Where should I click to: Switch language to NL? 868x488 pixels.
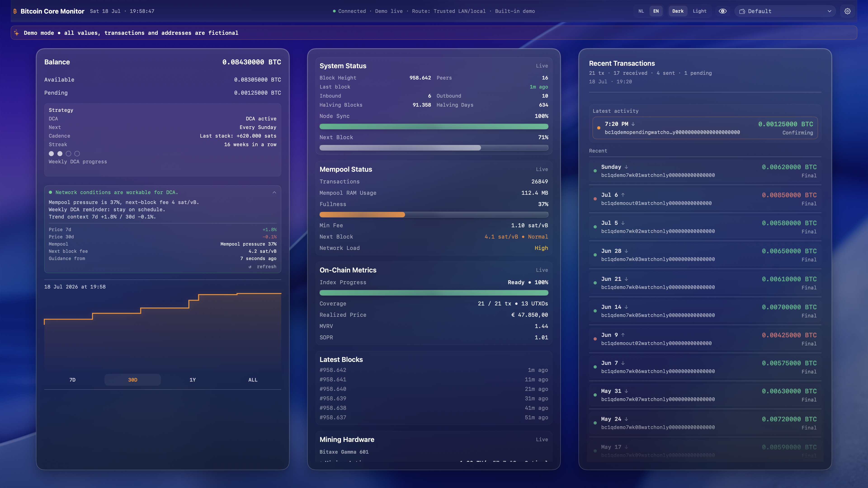tap(641, 11)
